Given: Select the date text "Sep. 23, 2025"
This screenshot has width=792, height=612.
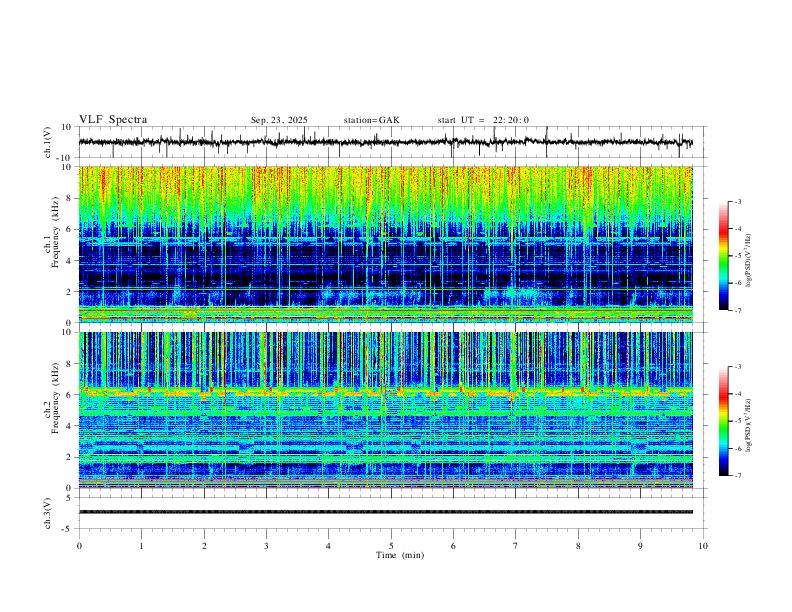Looking at the screenshot, I should coord(279,120).
